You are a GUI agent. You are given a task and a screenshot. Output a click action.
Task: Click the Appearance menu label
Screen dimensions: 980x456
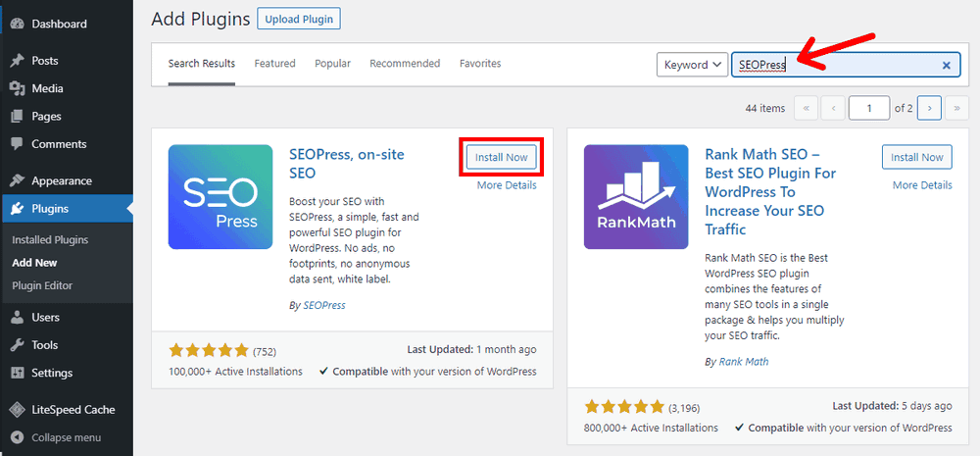62,180
